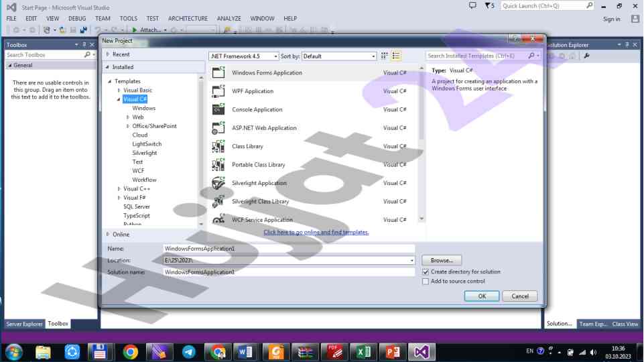Switch template list to small icons view
Image resolution: width=644 pixels, height=362 pixels.
click(x=385, y=56)
